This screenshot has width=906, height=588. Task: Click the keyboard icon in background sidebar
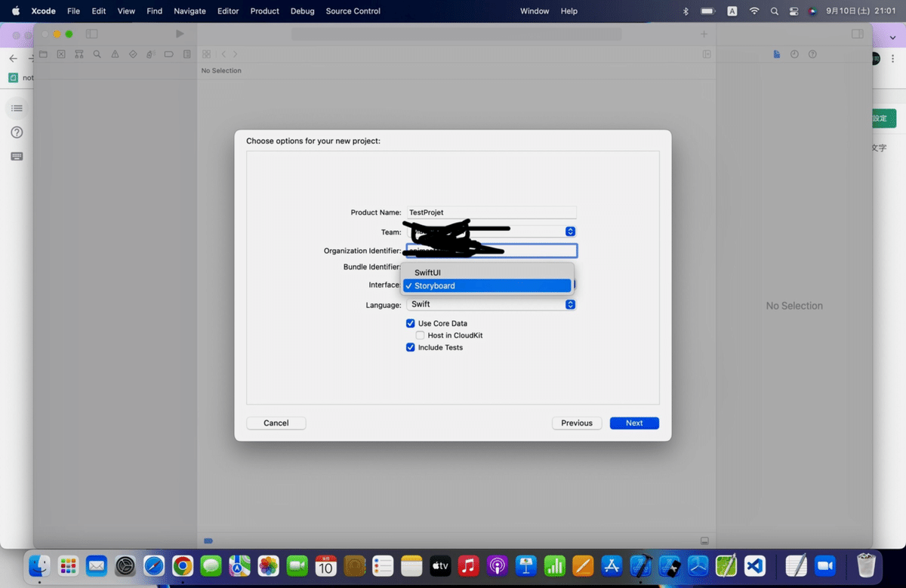[x=17, y=156]
